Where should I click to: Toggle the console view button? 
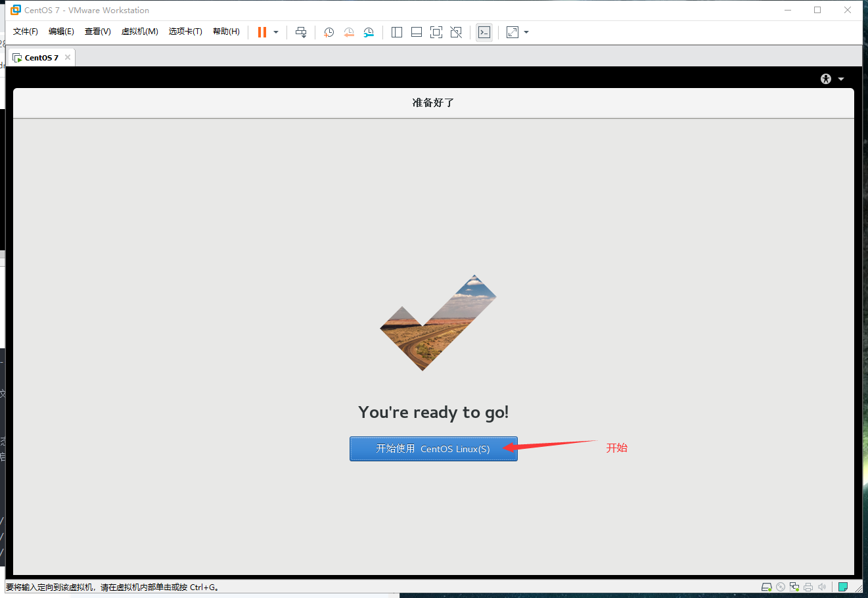pyautogui.click(x=484, y=32)
